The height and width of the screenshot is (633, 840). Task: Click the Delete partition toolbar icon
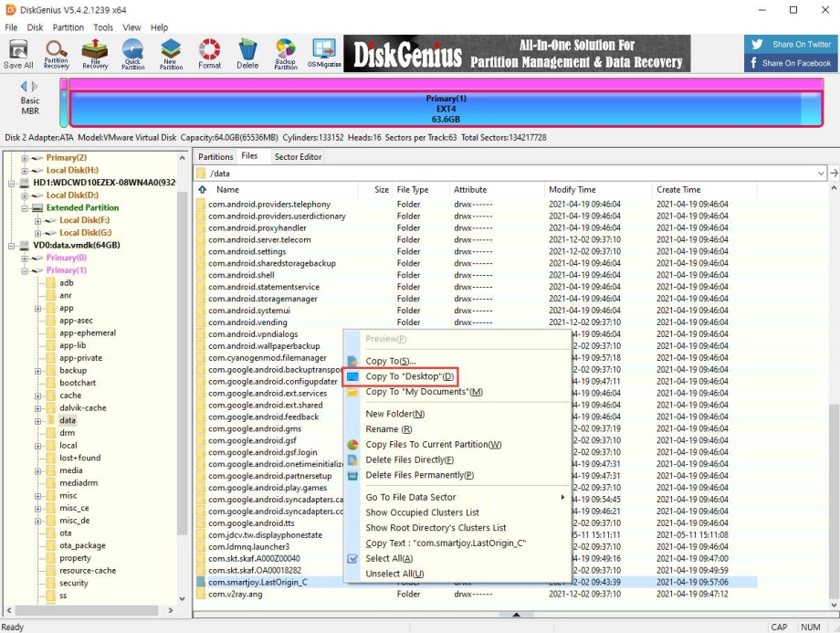tap(247, 54)
